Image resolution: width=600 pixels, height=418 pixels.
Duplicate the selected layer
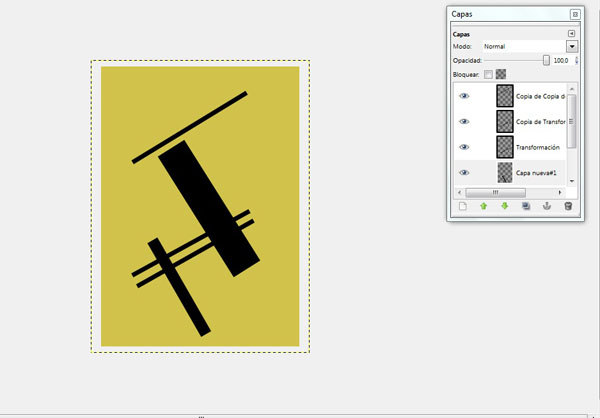pos(526,206)
